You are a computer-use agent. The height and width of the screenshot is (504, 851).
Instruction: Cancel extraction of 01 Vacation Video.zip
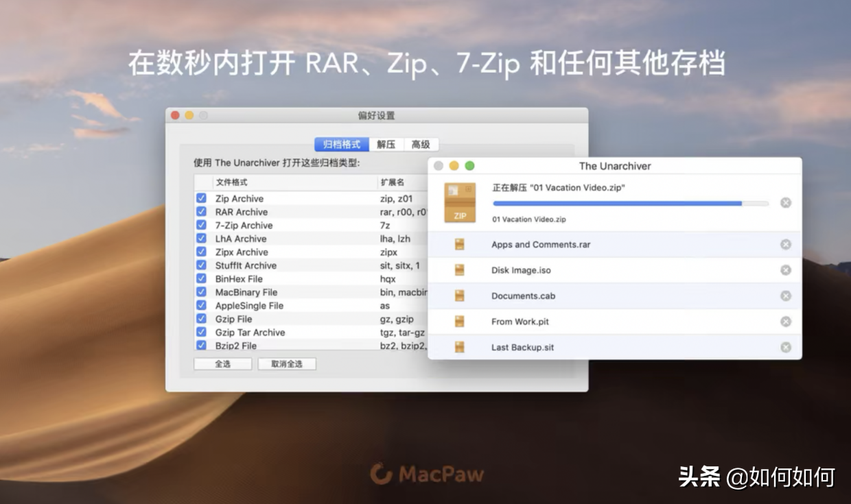tap(786, 202)
